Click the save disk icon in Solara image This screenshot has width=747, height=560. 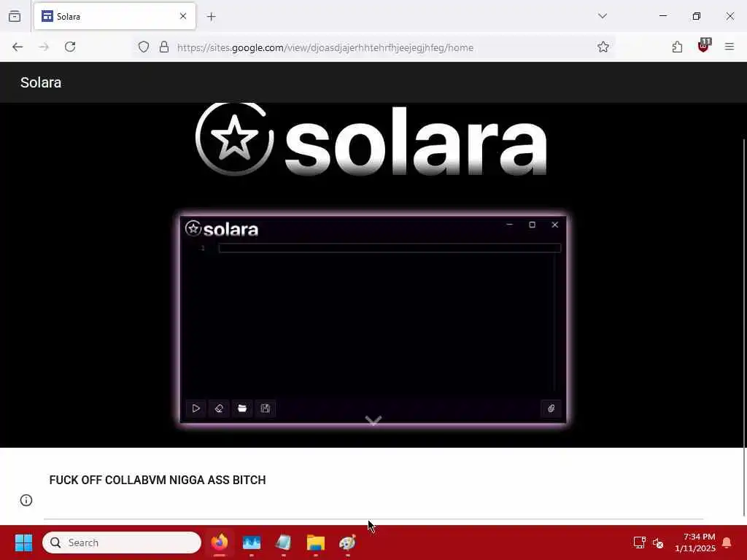pyautogui.click(x=266, y=408)
